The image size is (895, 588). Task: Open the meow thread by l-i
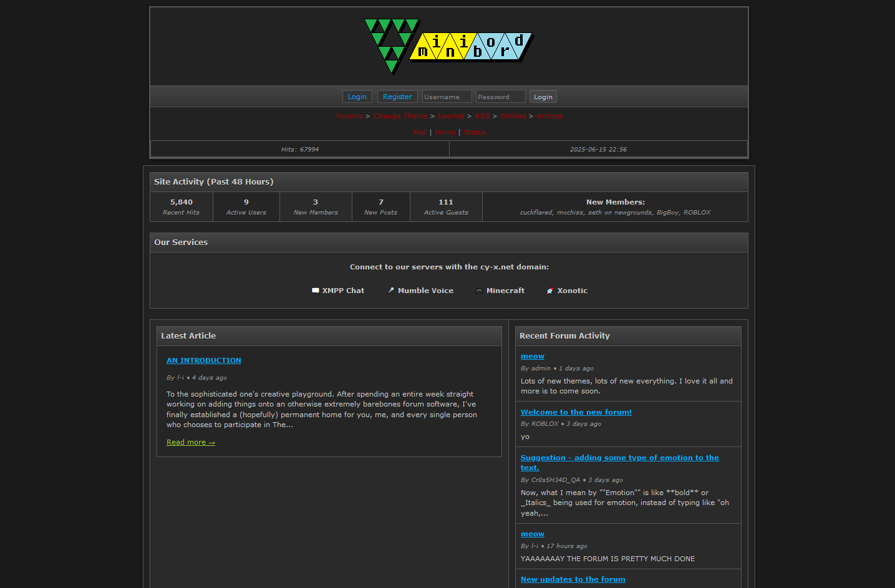[533, 534]
